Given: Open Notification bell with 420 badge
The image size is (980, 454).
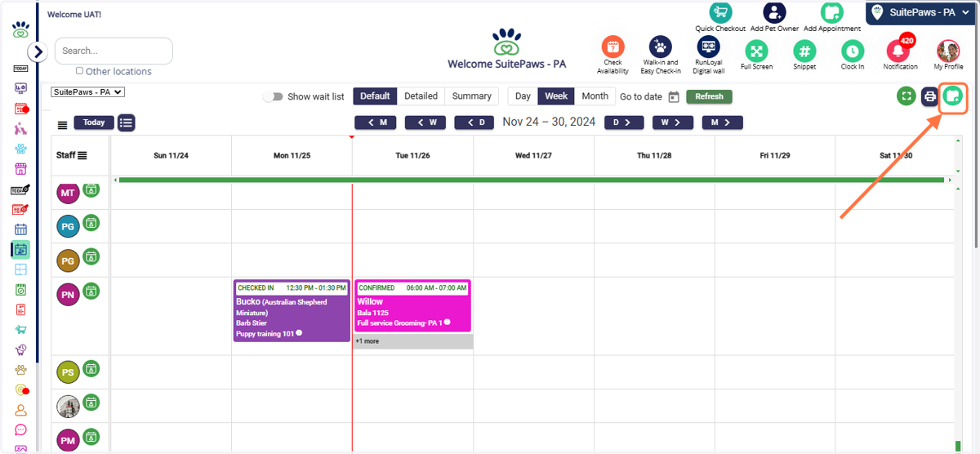Looking at the screenshot, I should pos(898,51).
